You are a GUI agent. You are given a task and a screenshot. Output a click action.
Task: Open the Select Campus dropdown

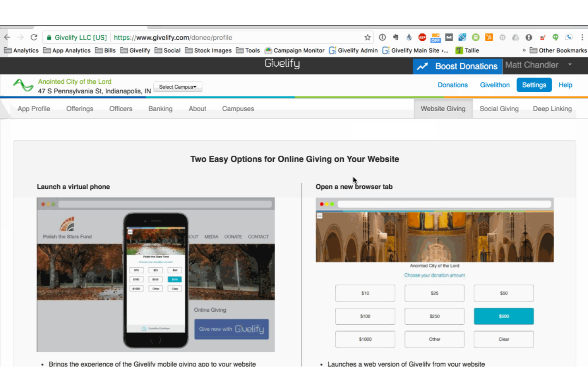point(178,87)
